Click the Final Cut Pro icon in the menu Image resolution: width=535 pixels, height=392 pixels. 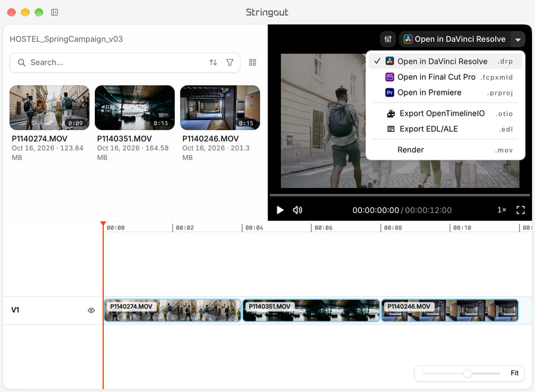(x=389, y=77)
